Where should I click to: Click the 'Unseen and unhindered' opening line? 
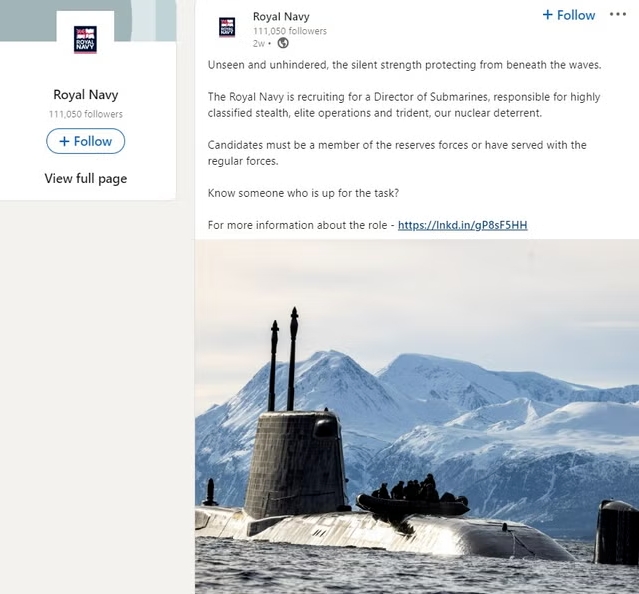coord(404,65)
